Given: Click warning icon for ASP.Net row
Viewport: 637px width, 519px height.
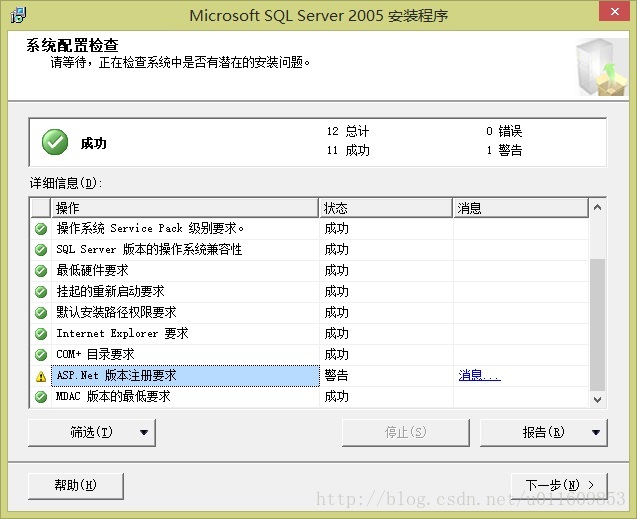Looking at the screenshot, I should tap(41, 376).
